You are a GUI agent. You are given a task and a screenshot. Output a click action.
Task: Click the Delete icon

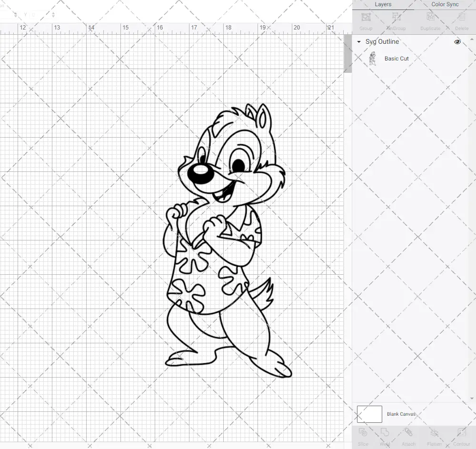coord(461,21)
